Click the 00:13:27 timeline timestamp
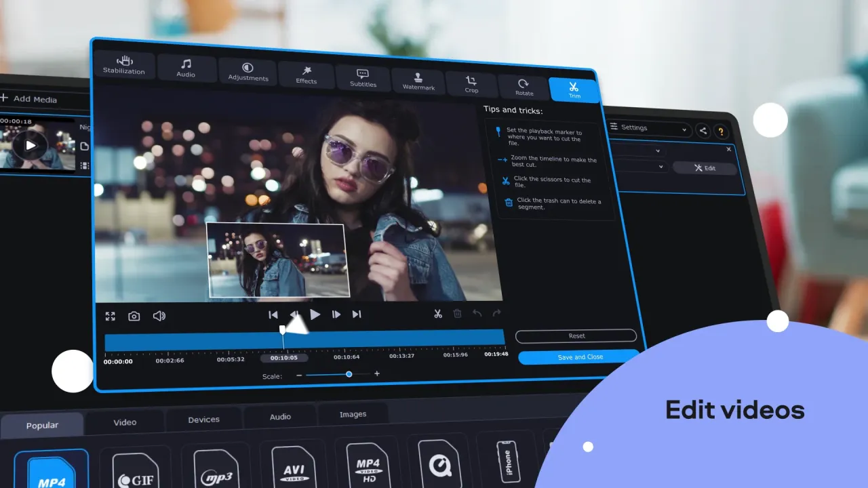Viewport: 868px width, 488px height. (x=402, y=356)
